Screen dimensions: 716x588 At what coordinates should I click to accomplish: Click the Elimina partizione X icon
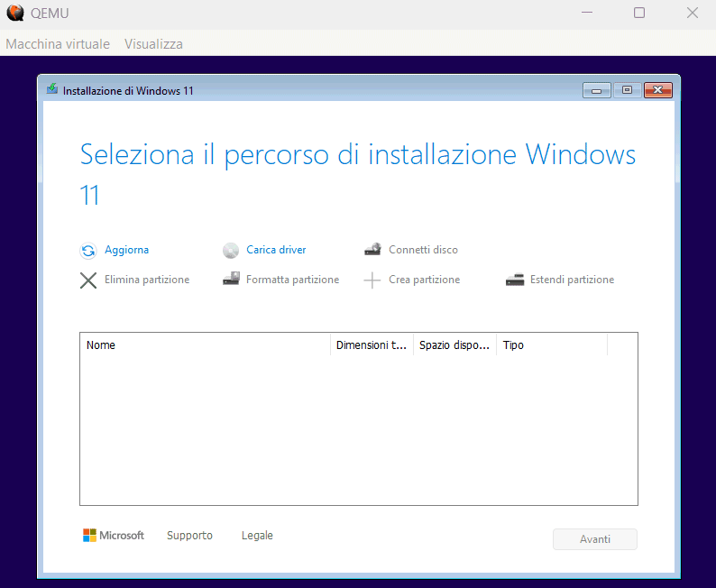click(x=88, y=280)
